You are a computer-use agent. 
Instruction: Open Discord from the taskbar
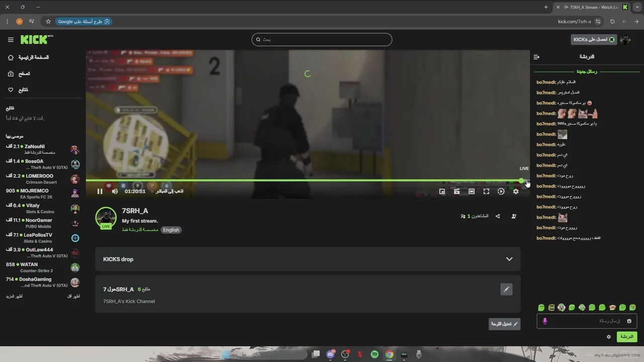pos(331,354)
